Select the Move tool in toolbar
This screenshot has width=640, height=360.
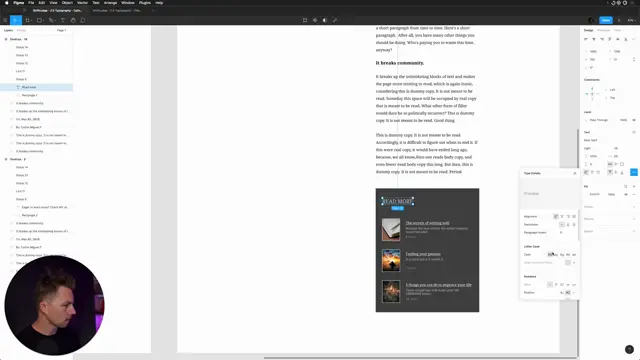[x=15, y=20]
